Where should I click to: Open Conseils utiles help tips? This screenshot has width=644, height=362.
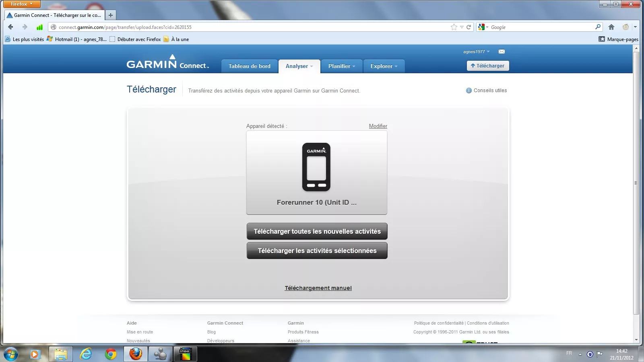tap(486, 90)
